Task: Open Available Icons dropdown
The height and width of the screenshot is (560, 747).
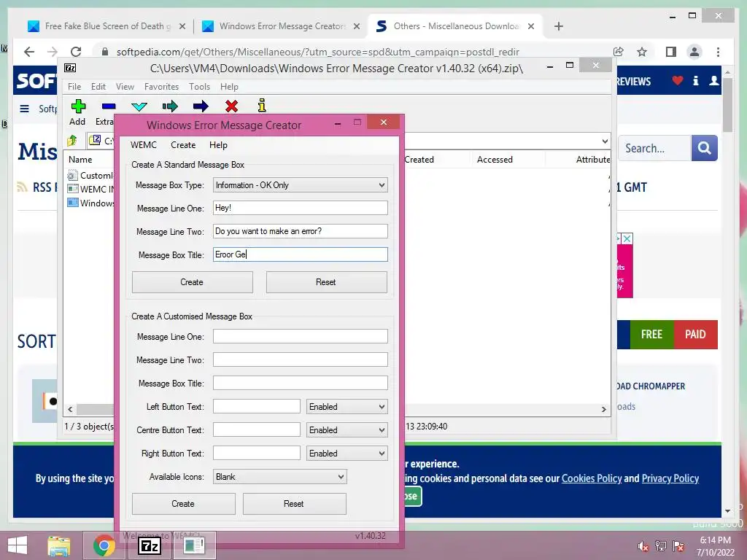Action: (x=279, y=477)
